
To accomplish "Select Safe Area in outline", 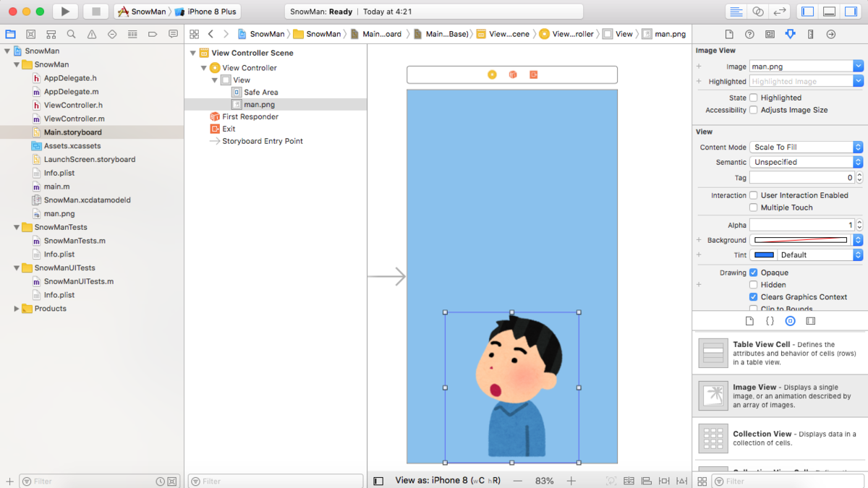I will (x=260, y=93).
